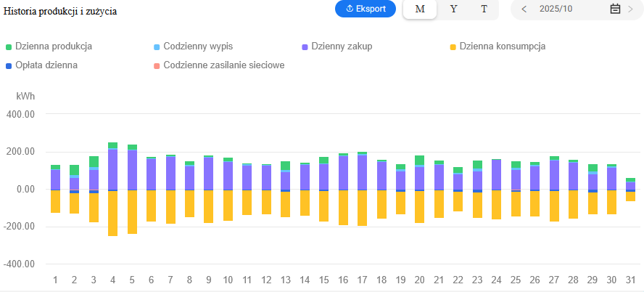Open the calendar date picker icon
Image resolution: width=644 pixels, height=292 pixels.
point(615,9)
